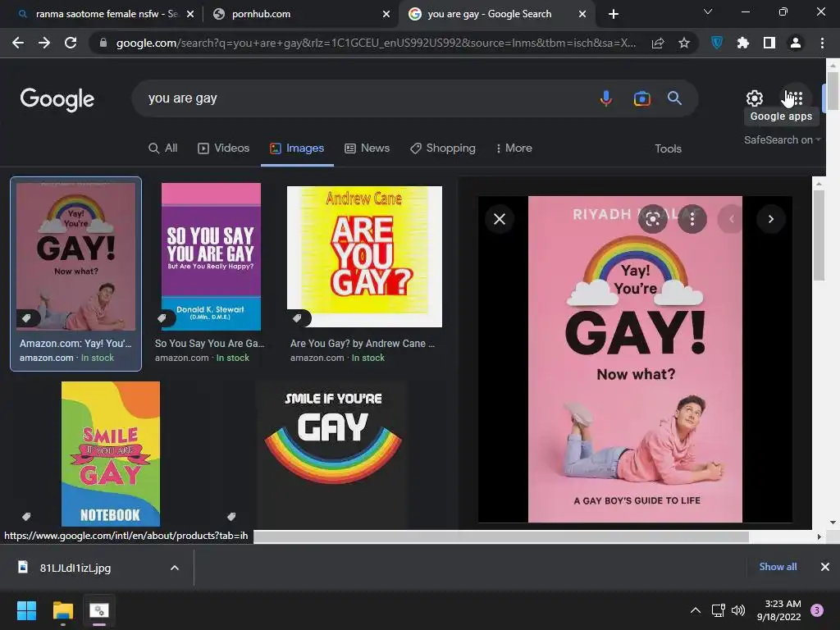Viewport: 840px width, 630px height.
Task: Switch to the Shopping tab
Action: click(x=442, y=148)
